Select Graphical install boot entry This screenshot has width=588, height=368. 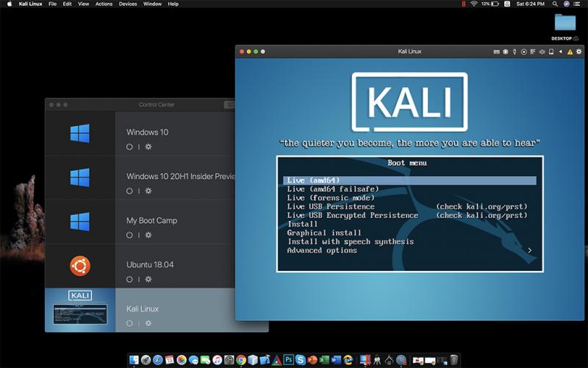point(324,233)
